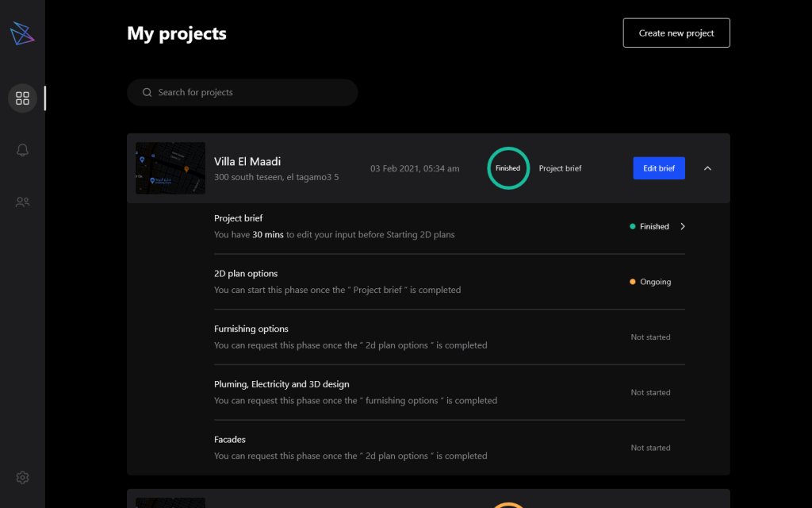
Task: Click the Villa El Maadi project title
Action: click(x=247, y=162)
